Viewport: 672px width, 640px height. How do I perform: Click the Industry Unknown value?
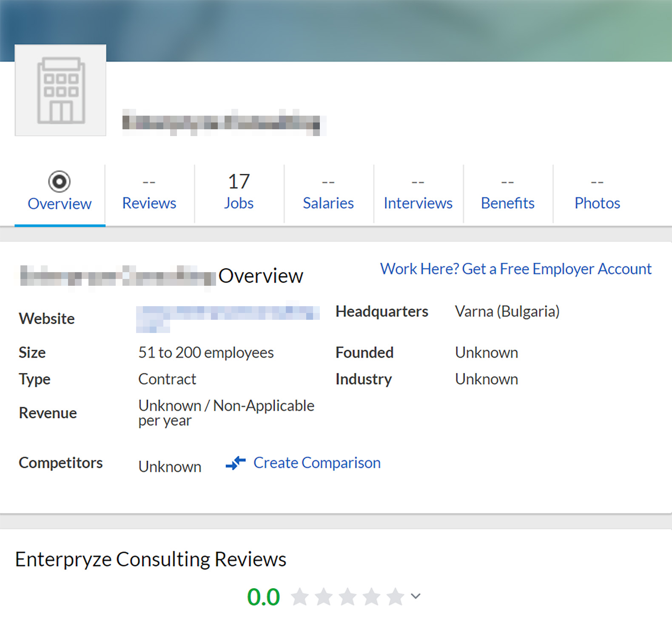tap(487, 379)
